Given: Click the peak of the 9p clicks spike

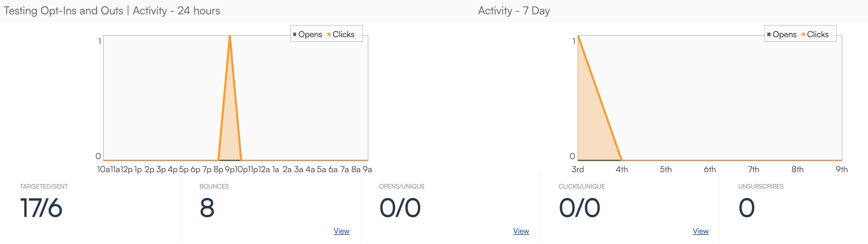Looking at the screenshot, I should click(230, 36).
